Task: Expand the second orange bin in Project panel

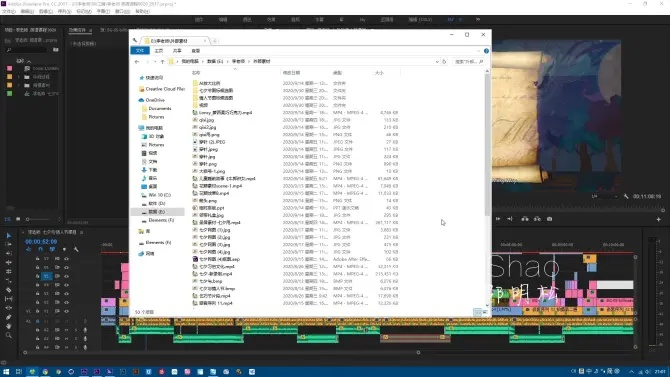Action: point(19,85)
